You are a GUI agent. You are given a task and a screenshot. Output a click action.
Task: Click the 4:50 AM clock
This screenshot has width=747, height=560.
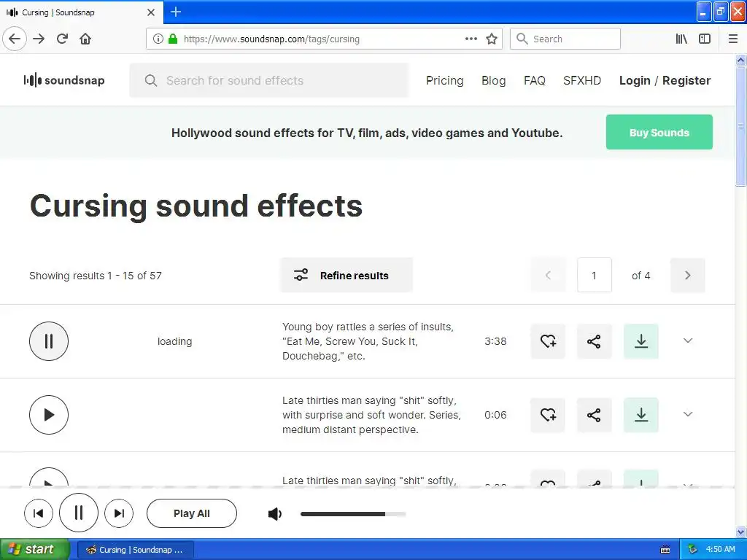(720, 549)
